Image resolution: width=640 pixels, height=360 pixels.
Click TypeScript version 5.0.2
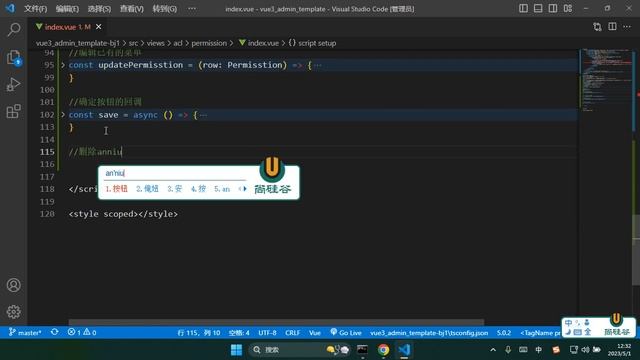click(504, 333)
